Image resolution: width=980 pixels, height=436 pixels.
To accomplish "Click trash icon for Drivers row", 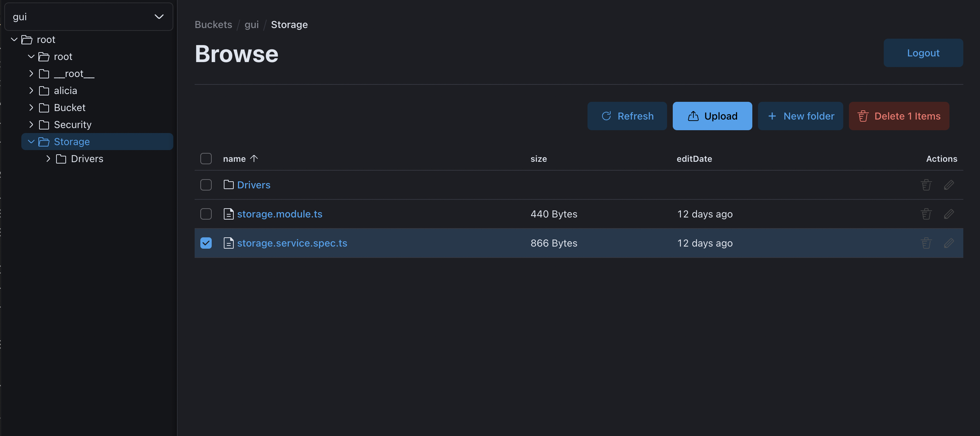I will [926, 185].
